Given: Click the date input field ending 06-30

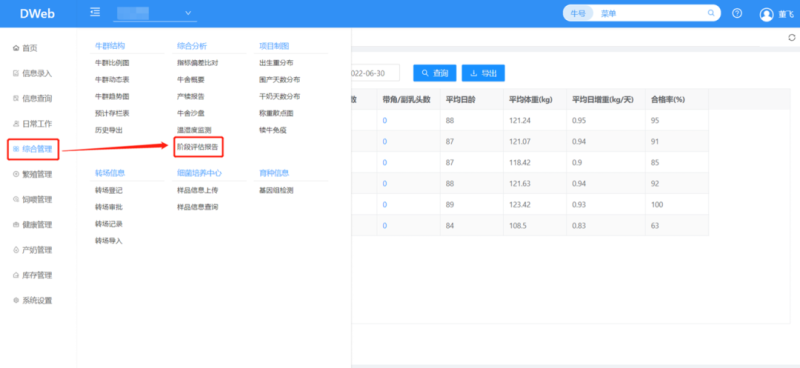Looking at the screenshot, I should coord(375,73).
